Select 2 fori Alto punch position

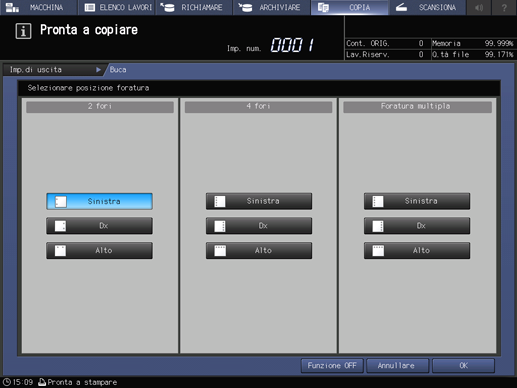tap(99, 250)
